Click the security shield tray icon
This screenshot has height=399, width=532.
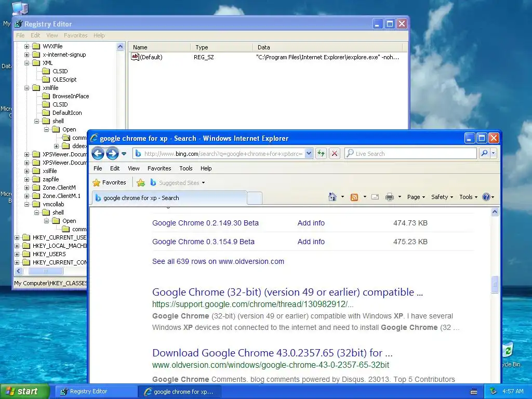click(x=494, y=391)
